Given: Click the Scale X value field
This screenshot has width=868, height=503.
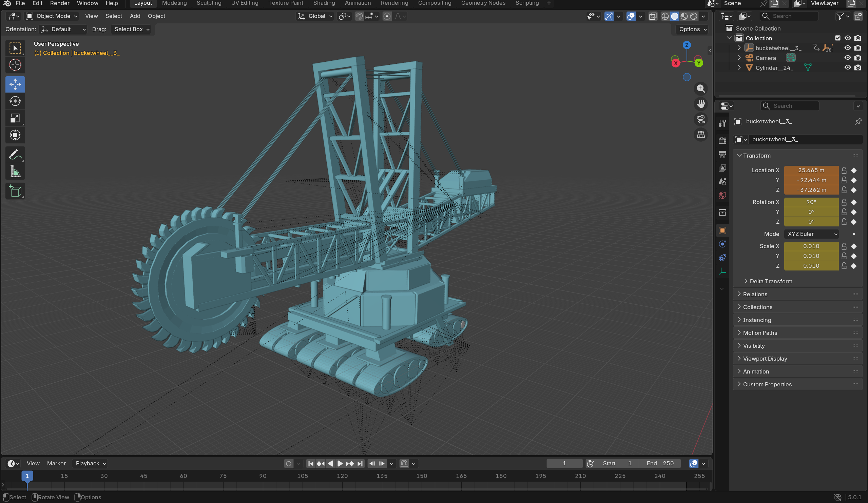Looking at the screenshot, I should 811,246.
